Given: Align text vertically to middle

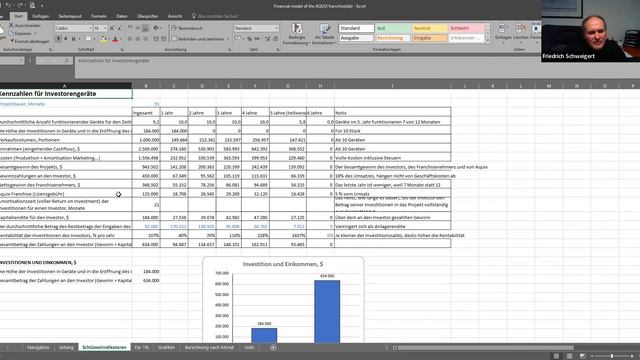Looking at the screenshot, I should (138, 28).
